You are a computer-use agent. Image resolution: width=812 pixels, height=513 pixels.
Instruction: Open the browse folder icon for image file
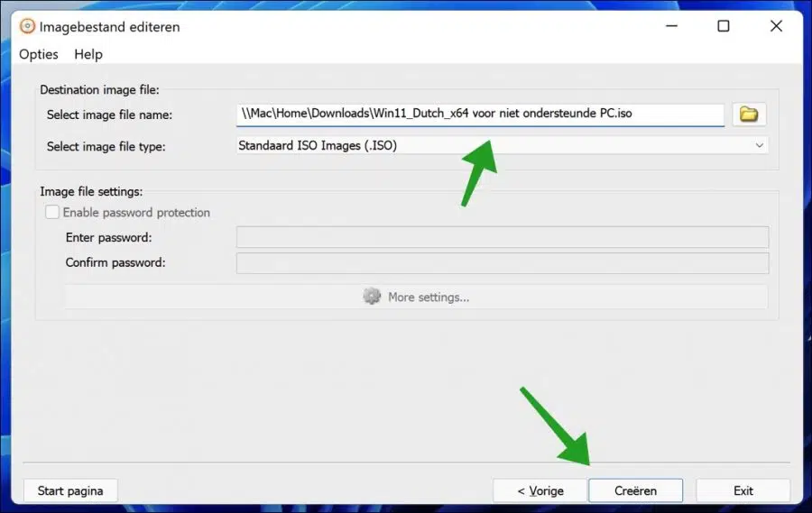[x=749, y=114]
